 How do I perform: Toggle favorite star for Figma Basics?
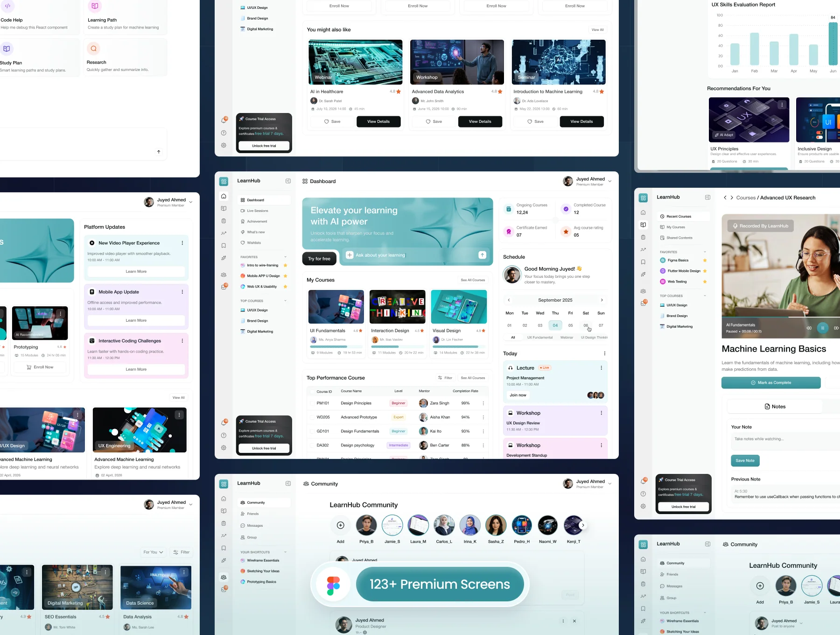point(705,260)
